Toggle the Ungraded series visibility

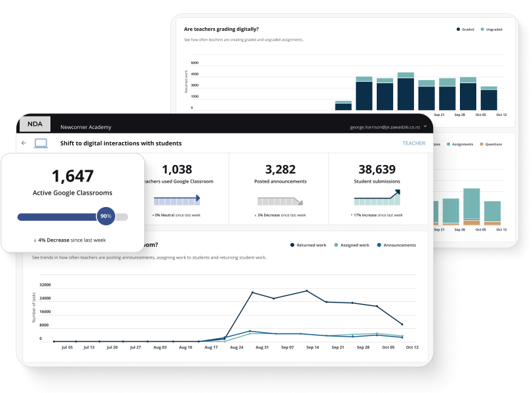tap(482, 29)
